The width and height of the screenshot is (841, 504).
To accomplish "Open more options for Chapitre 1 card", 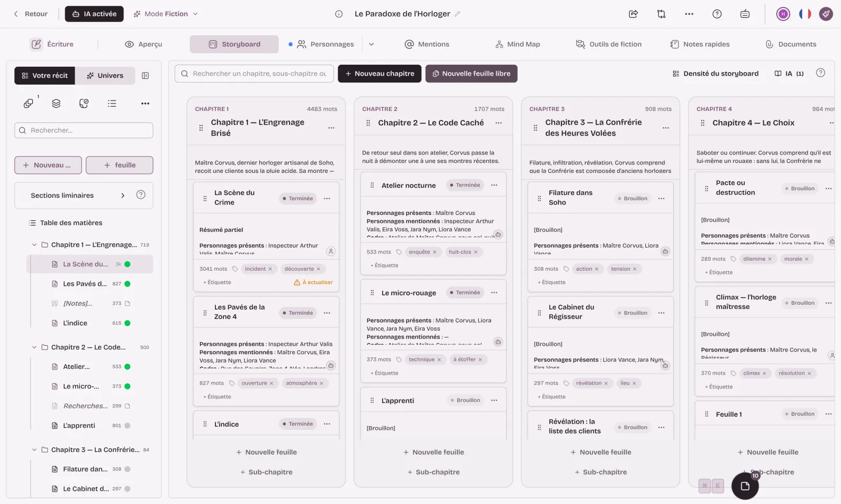I will 331,128.
